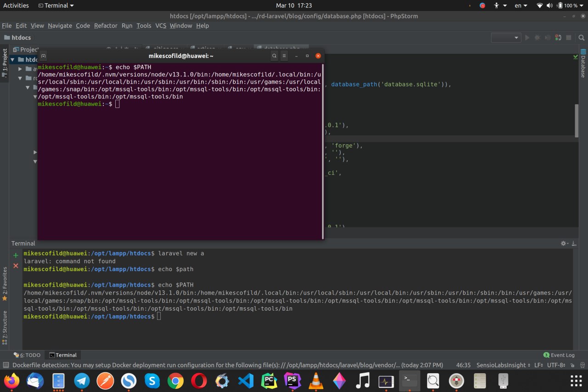Switch to the Terminal tool window tab

click(63, 355)
